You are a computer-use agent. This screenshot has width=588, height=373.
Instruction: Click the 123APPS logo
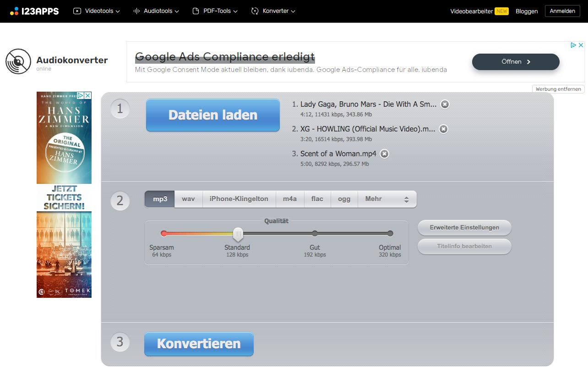pyautogui.click(x=34, y=11)
